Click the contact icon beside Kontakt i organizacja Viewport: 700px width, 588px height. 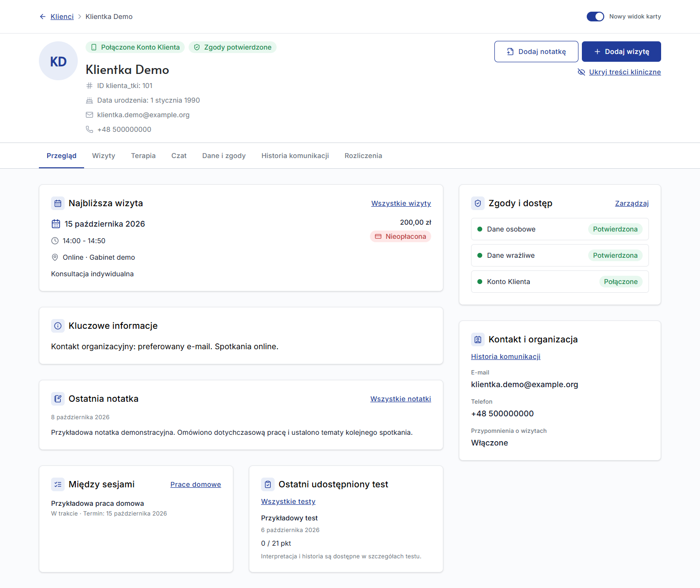[x=478, y=339]
